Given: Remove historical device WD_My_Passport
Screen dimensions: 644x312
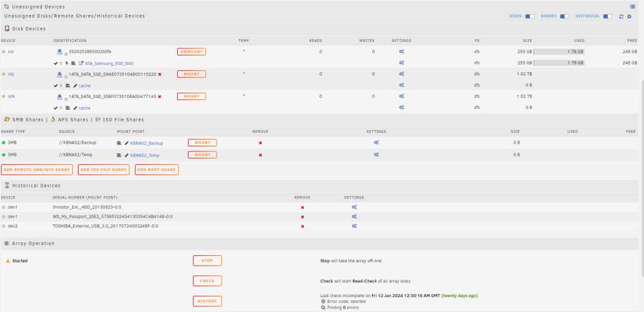Looking at the screenshot, I should pyautogui.click(x=303, y=217).
